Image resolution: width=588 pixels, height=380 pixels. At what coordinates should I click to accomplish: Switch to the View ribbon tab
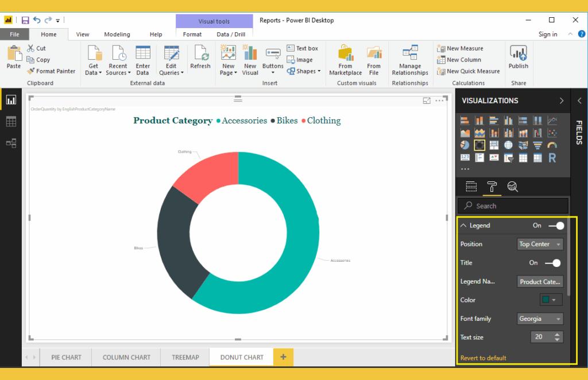pos(83,34)
